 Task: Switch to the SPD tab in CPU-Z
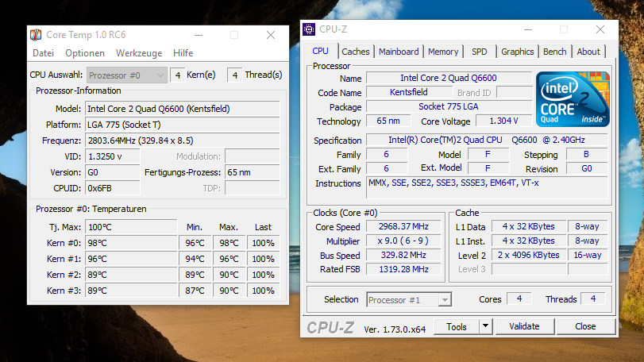click(x=480, y=52)
